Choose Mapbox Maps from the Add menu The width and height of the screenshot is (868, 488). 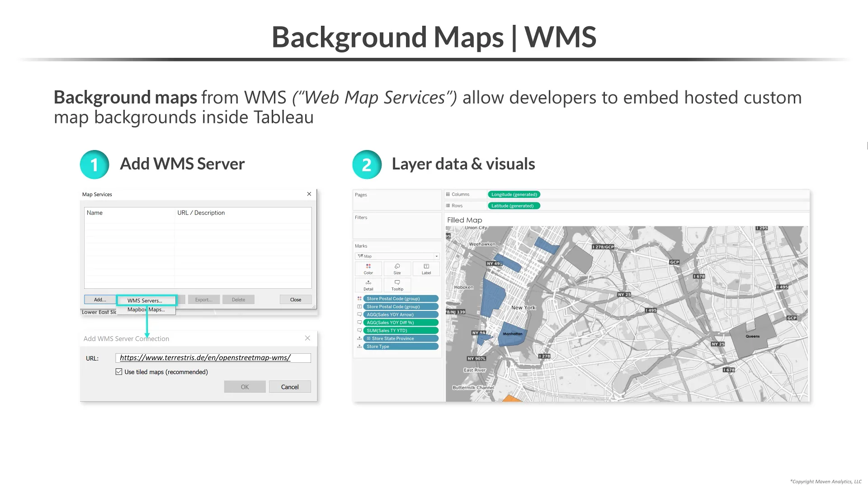tap(146, 310)
